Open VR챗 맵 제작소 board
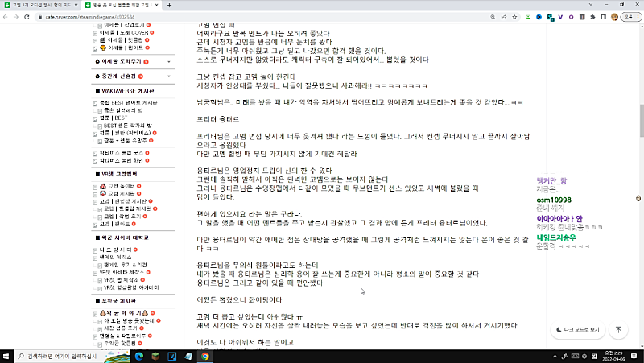This screenshot has height=363, width=644. (x=122, y=280)
